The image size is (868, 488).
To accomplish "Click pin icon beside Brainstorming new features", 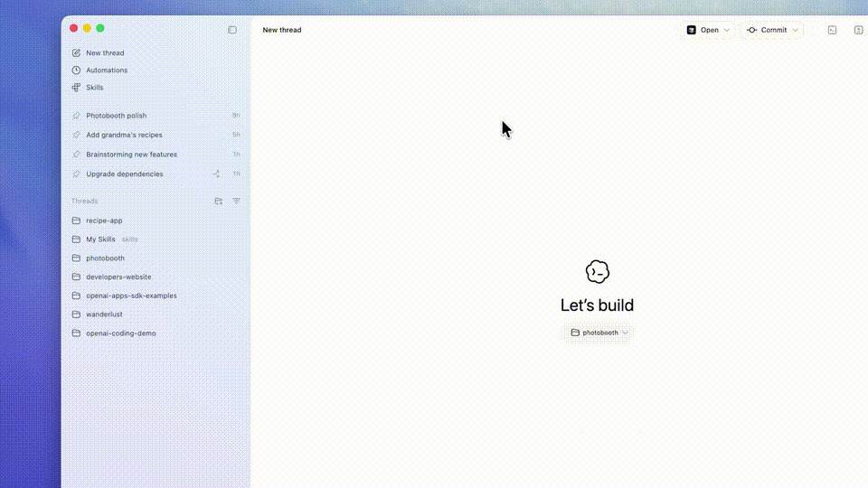I will pyautogui.click(x=76, y=155).
